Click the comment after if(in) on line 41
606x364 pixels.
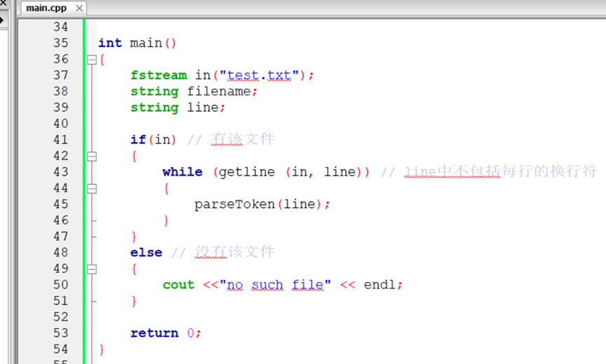231,139
